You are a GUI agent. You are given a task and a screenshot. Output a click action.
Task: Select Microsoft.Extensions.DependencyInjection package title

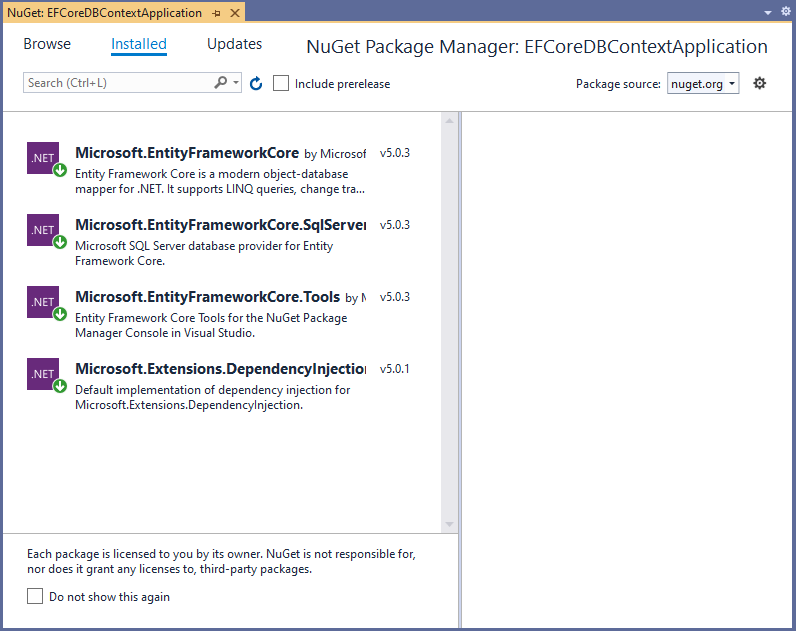pyautogui.click(x=221, y=369)
